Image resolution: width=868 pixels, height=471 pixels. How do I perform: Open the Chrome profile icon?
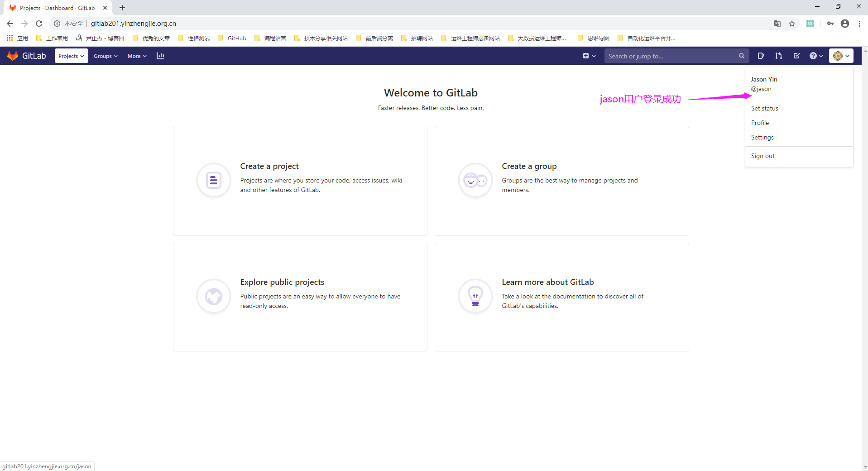[x=845, y=24]
